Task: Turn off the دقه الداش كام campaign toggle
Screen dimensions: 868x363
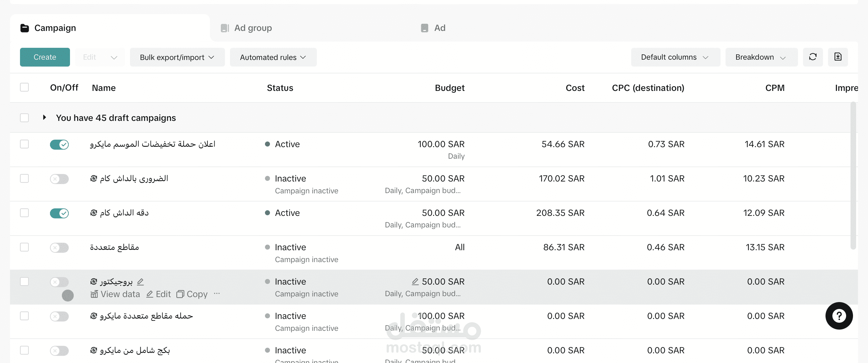Action: click(59, 213)
